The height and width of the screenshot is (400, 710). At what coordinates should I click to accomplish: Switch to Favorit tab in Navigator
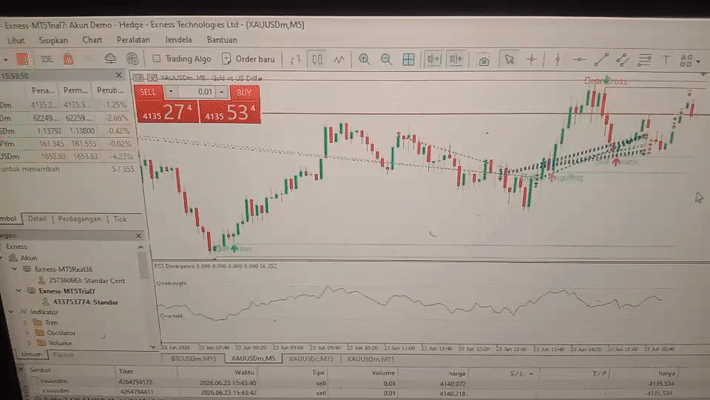pyautogui.click(x=63, y=355)
